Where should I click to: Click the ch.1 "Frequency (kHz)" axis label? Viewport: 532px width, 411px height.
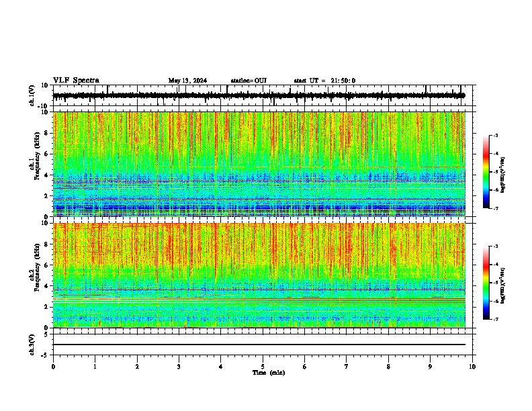37,156
